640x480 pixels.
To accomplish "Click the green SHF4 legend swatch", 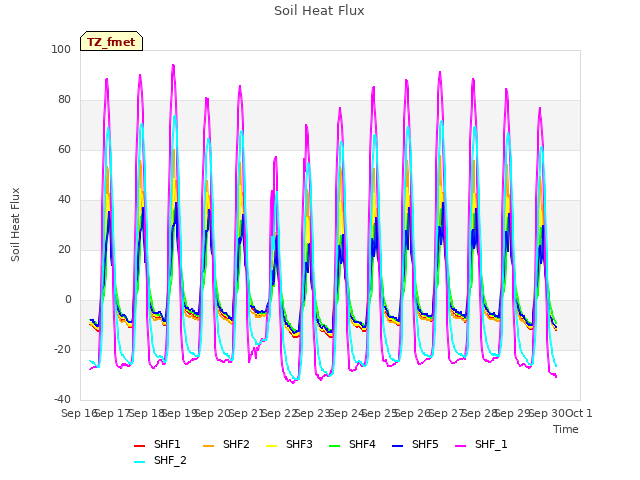I will click(x=334, y=446).
